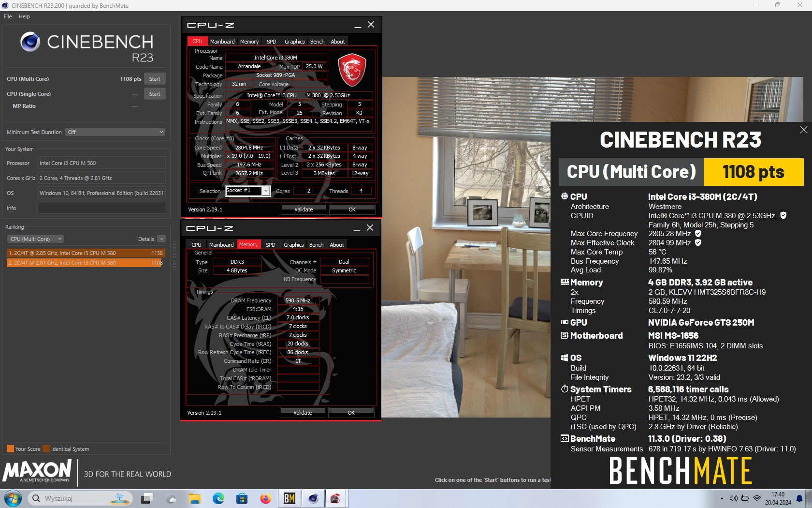
Task: Open battery status tray icon
Action: click(x=745, y=498)
